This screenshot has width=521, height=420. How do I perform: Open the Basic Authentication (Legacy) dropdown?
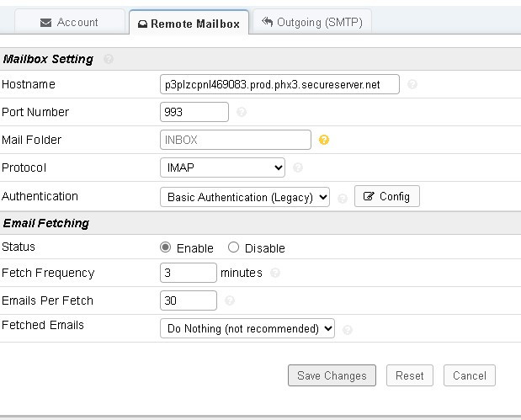(245, 197)
